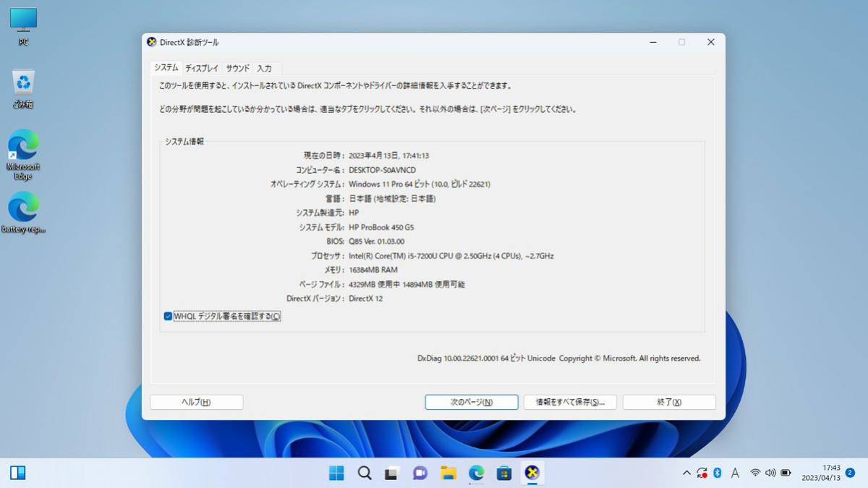
Task: Click the DxDiag 10.00.22621.0001 copyright text
Action: tap(559, 358)
